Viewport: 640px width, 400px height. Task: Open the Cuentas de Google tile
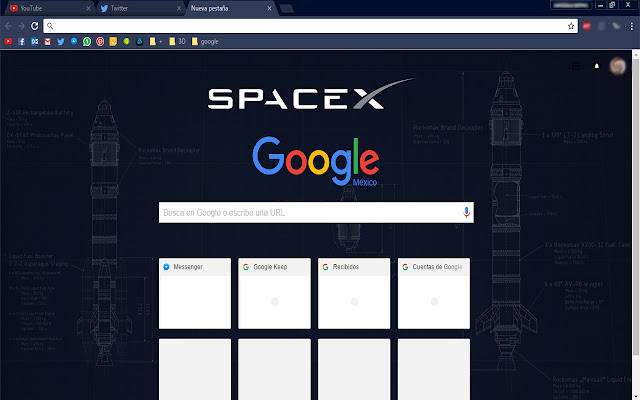pyautogui.click(x=434, y=293)
